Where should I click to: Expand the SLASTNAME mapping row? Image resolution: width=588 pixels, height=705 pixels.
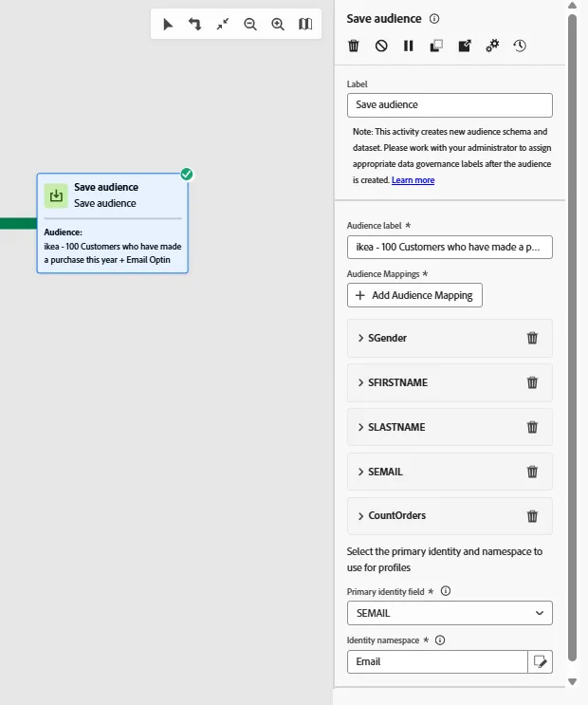[x=360, y=427]
